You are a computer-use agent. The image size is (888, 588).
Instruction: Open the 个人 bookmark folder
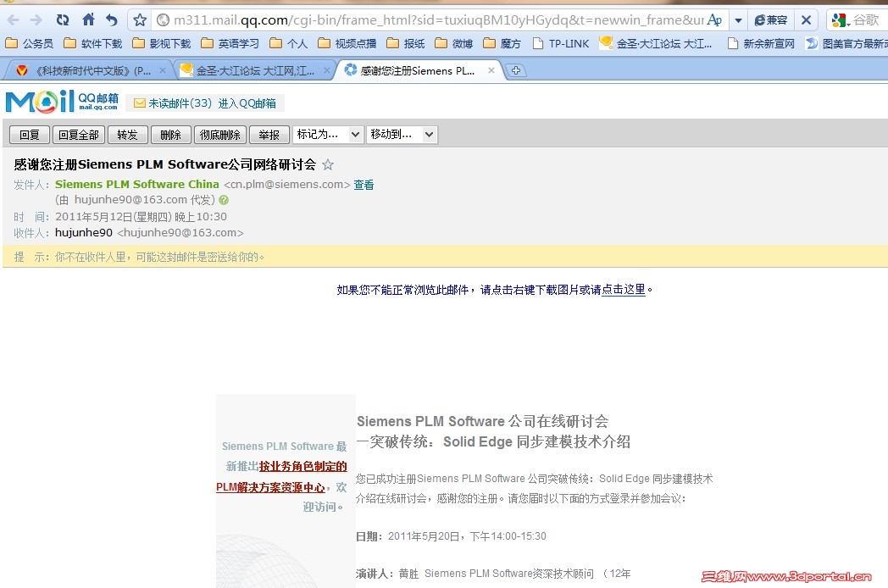289,43
